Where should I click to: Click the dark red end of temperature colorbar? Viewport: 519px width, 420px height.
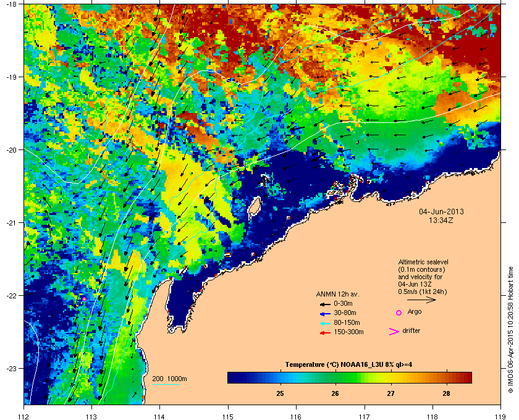466,377
